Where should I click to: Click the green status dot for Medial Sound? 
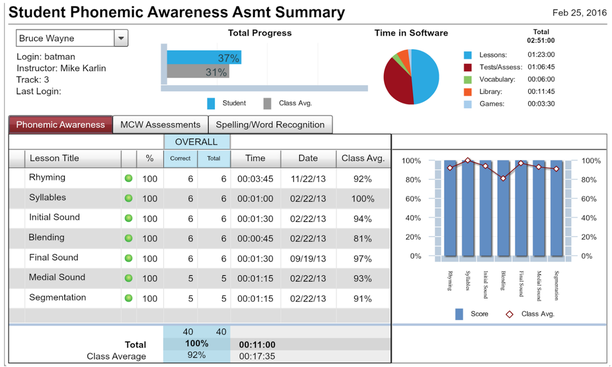[128, 278]
